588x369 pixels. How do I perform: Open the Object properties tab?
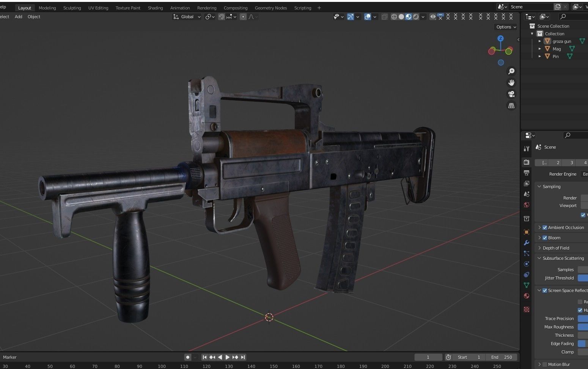(526, 232)
